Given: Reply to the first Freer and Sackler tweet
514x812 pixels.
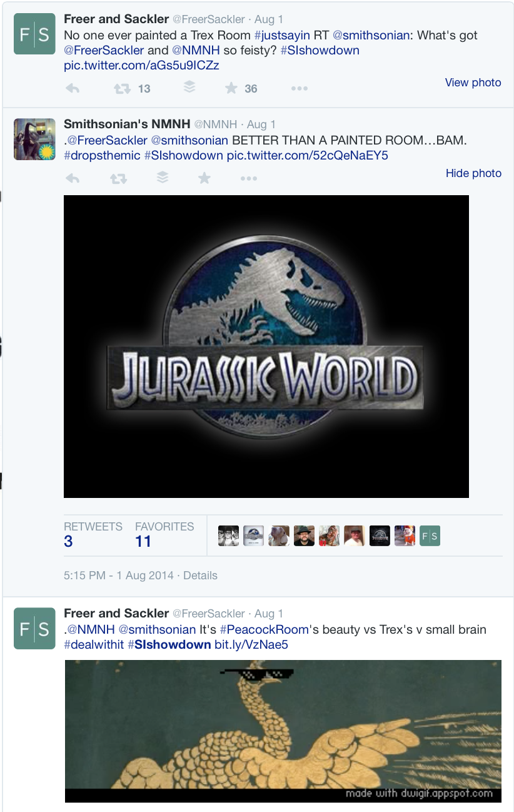Looking at the screenshot, I should 73,89.
